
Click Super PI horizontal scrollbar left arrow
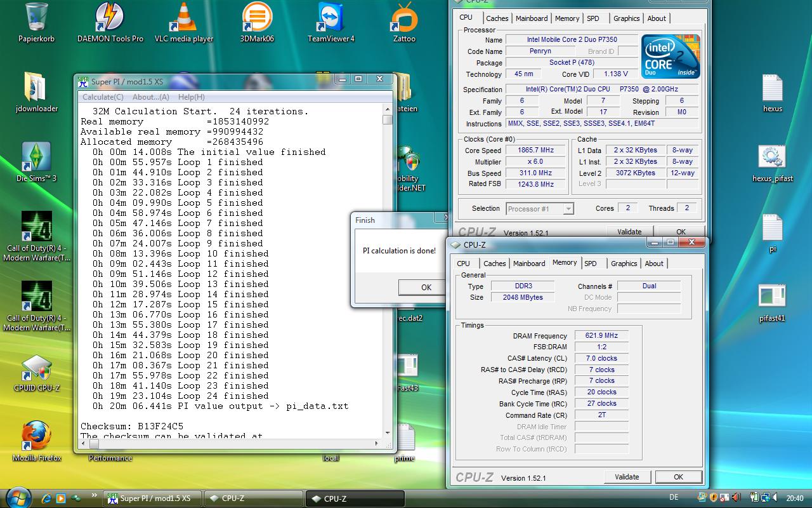click(83, 444)
